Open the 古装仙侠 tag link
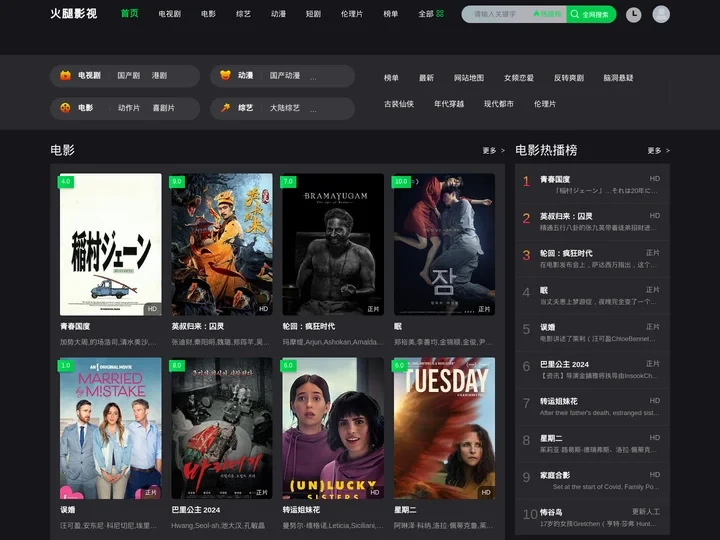This screenshot has height=540, width=720. pyautogui.click(x=399, y=104)
